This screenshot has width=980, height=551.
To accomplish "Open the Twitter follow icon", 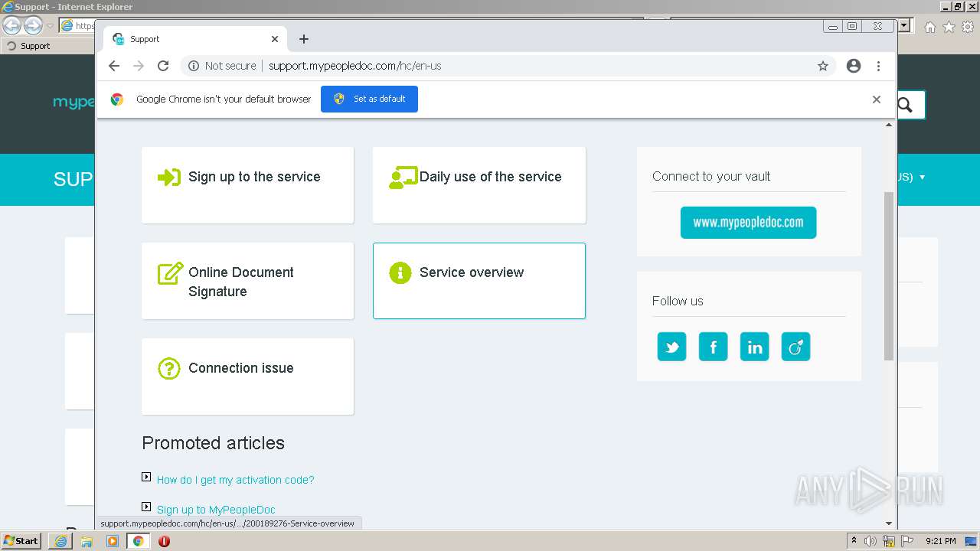I will tap(671, 347).
